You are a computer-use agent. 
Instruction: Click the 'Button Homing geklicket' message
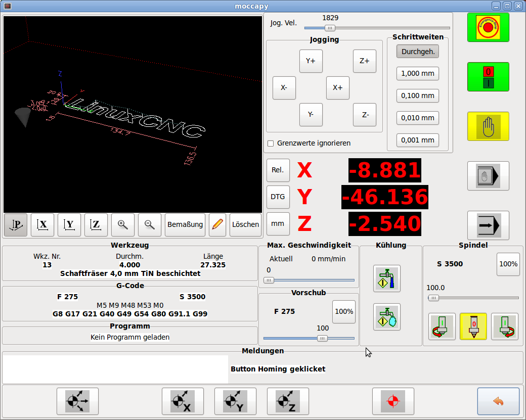click(x=278, y=369)
